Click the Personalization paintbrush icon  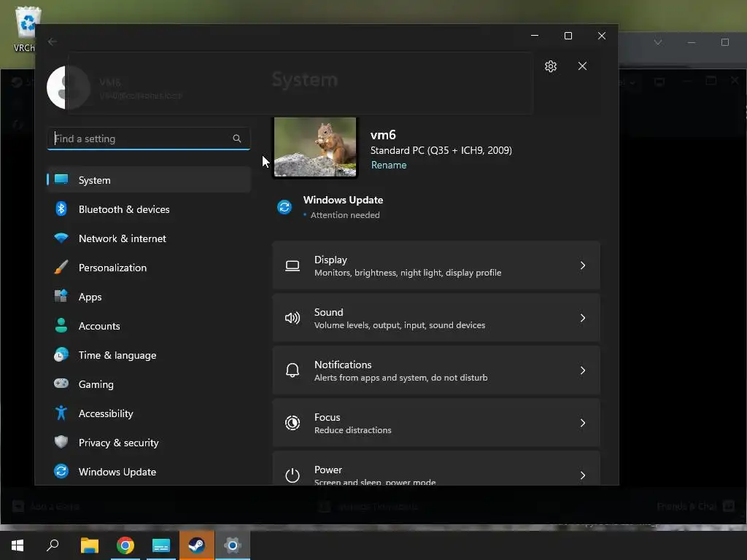pyautogui.click(x=61, y=267)
